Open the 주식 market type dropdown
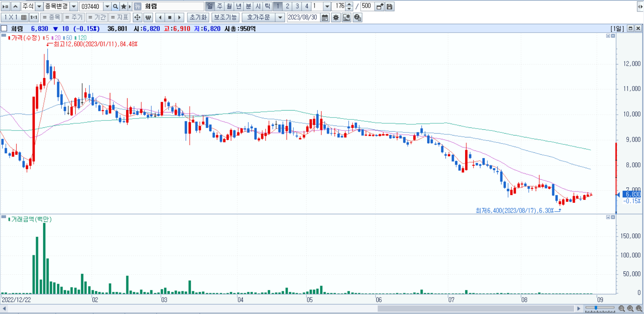This screenshot has width=644, height=314. pyautogui.click(x=39, y=7)
